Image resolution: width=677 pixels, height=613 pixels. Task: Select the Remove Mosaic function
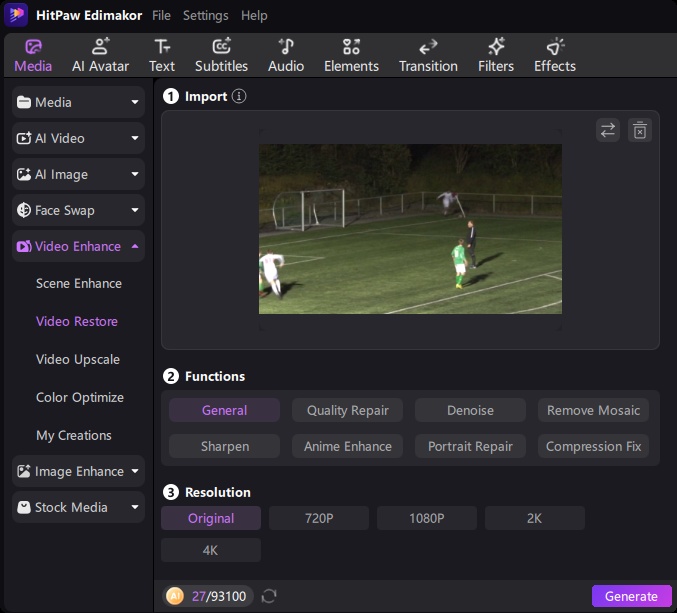click(x=593, y=410)
